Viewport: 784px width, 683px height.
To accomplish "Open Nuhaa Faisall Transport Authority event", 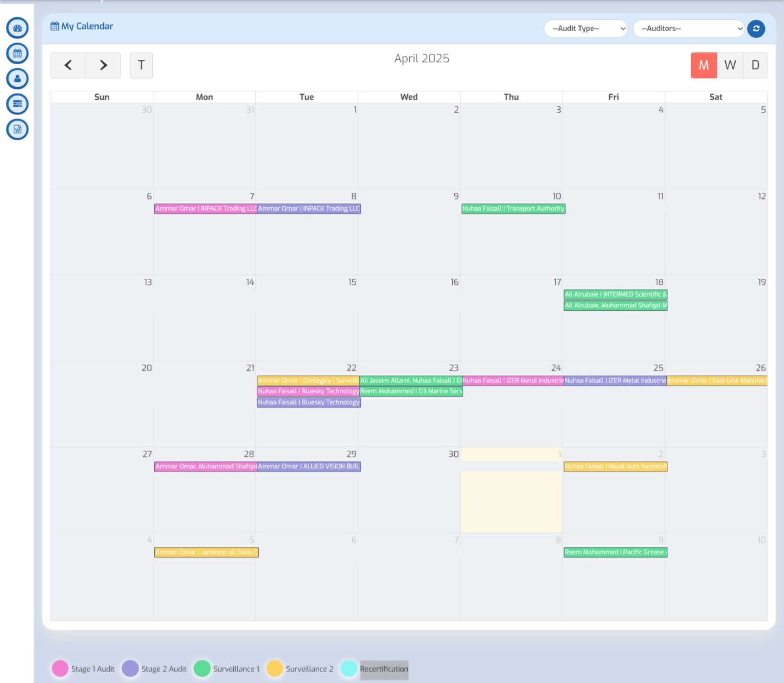I will (x=513, y=209).
